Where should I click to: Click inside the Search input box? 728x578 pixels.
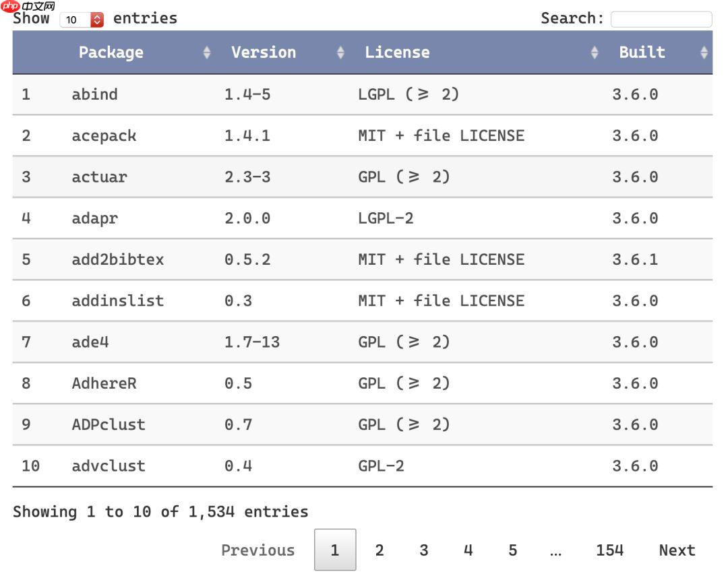tap(661, 18)
